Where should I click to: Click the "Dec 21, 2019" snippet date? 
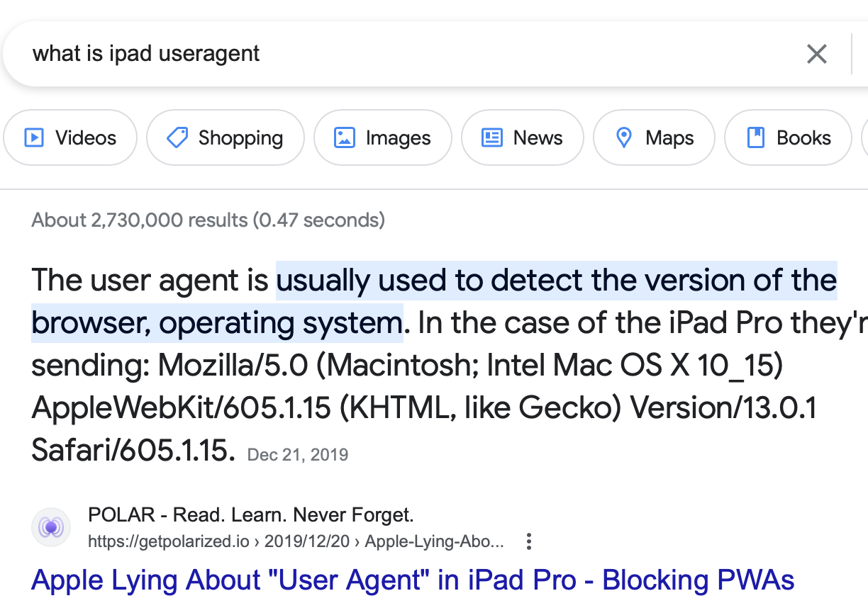point(298,454)
